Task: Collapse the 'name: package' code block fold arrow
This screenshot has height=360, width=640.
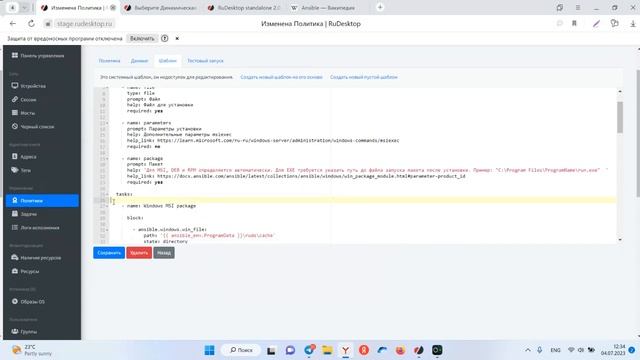Action: click(107, 158)
